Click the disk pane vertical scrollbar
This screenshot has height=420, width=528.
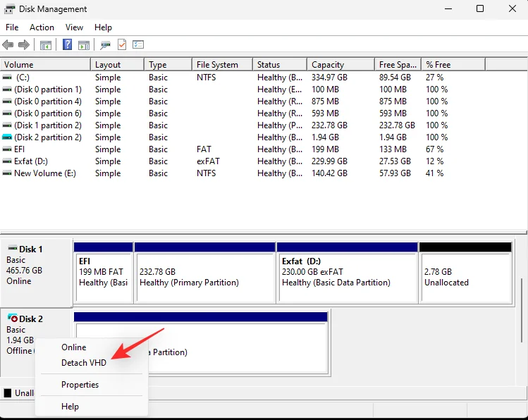[522, 311]
